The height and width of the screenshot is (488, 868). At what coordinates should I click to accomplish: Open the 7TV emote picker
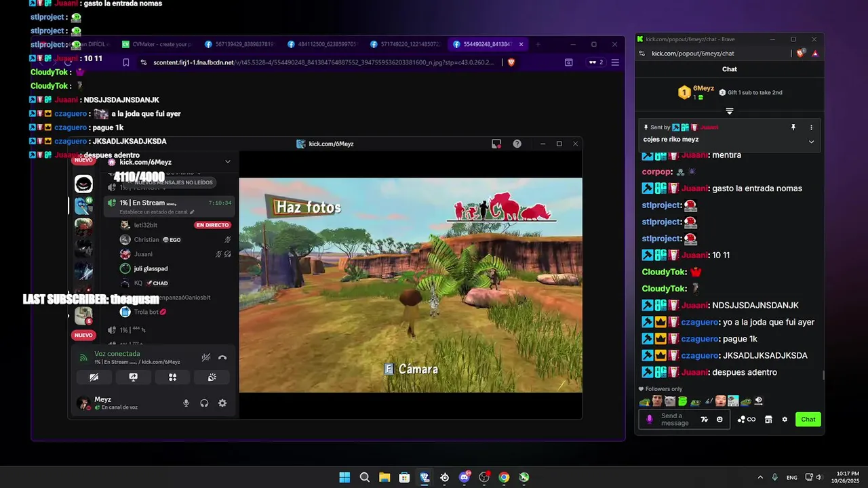(704, 420)
